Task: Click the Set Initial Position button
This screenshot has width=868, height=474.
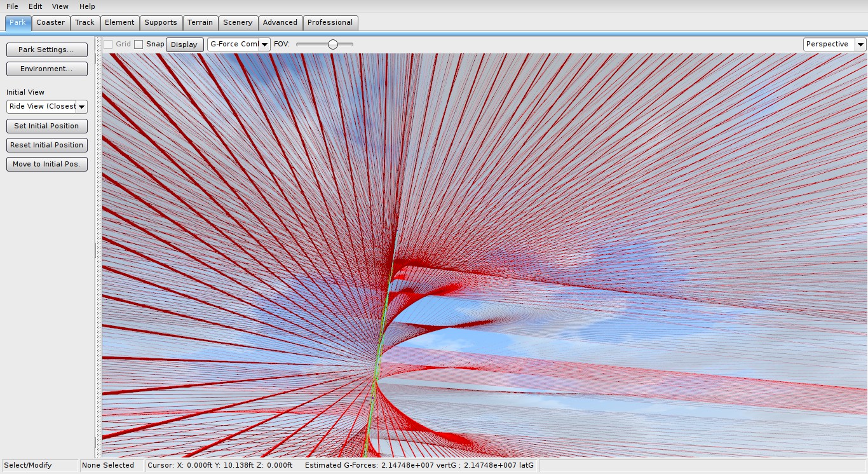Action: 47,126
